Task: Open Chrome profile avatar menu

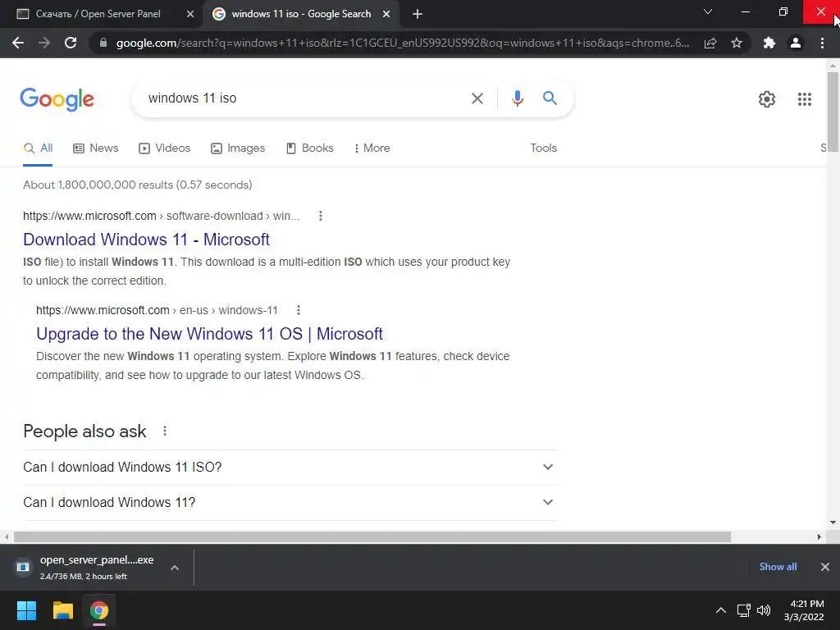Action: [796, 43]
